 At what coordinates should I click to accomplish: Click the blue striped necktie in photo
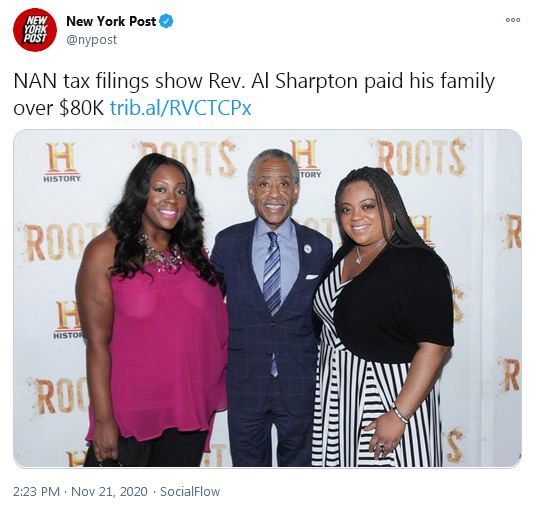(273, 290)
